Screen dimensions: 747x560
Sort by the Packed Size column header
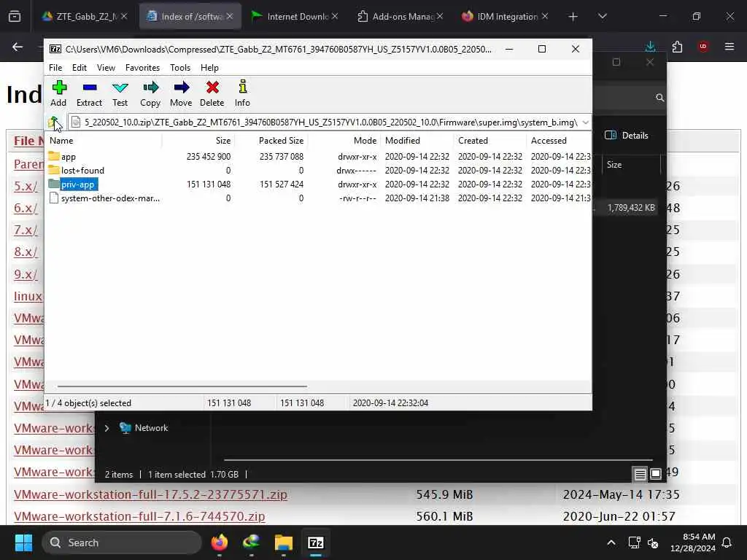coord(271,141)
